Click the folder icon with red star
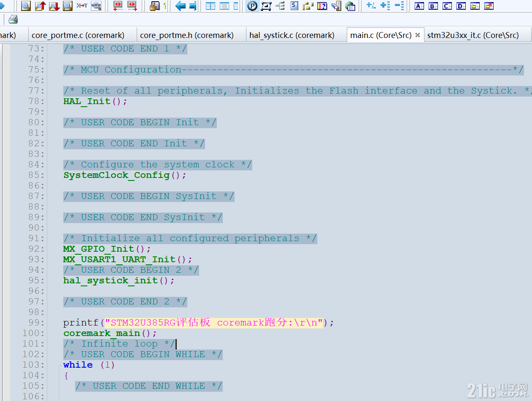The height and width of the screenshot is (401, 532). click(489, 6)
